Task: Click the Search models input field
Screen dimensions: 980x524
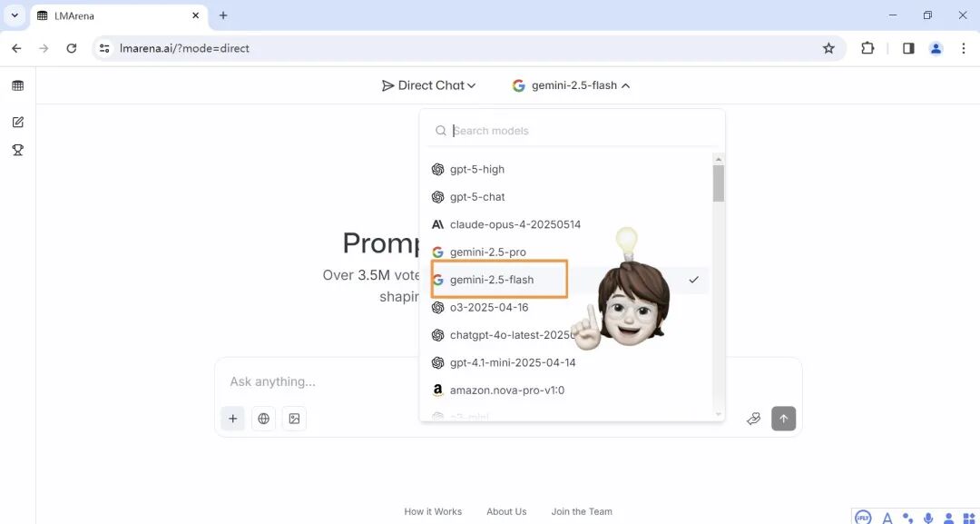Action: pos(581,131)
